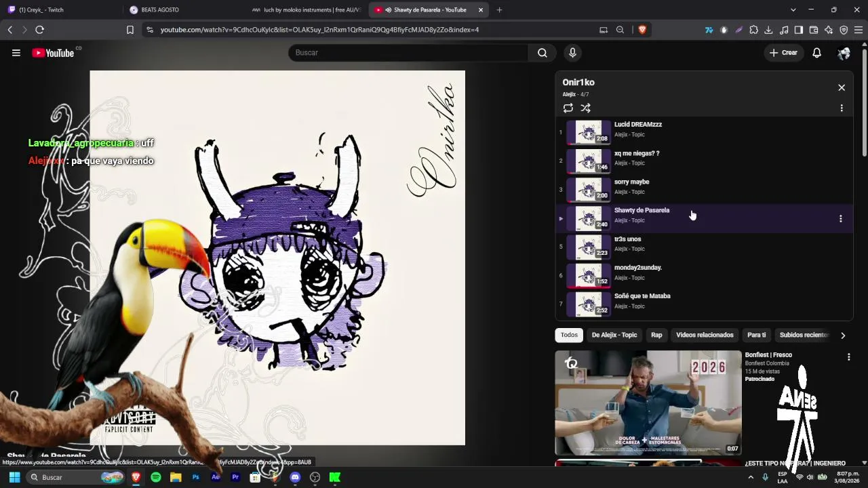Click the Bonfiest | Fresco ad title
Screen dimensions: 868x488
(x=768, y=355)
